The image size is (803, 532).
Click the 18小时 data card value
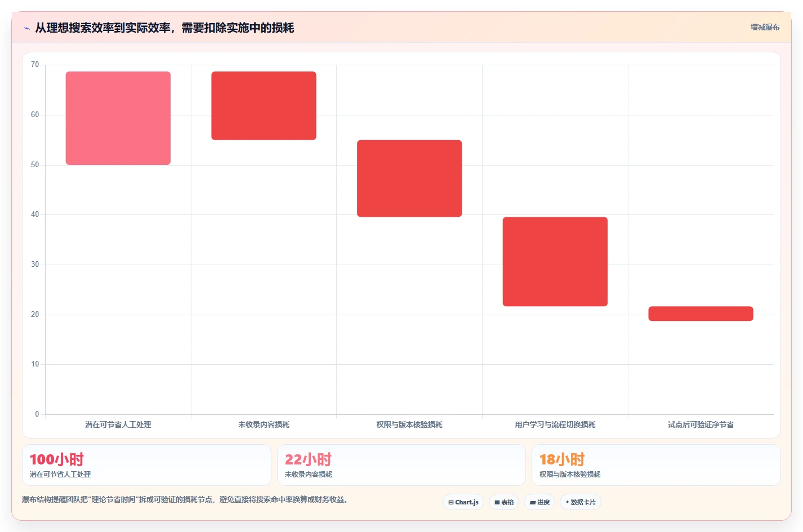click(x=562, y=459)
